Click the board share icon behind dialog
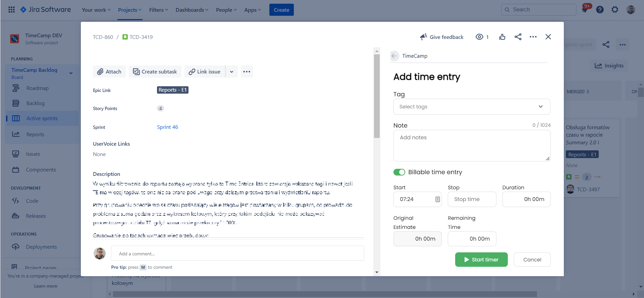 click(x=606, y=45)
